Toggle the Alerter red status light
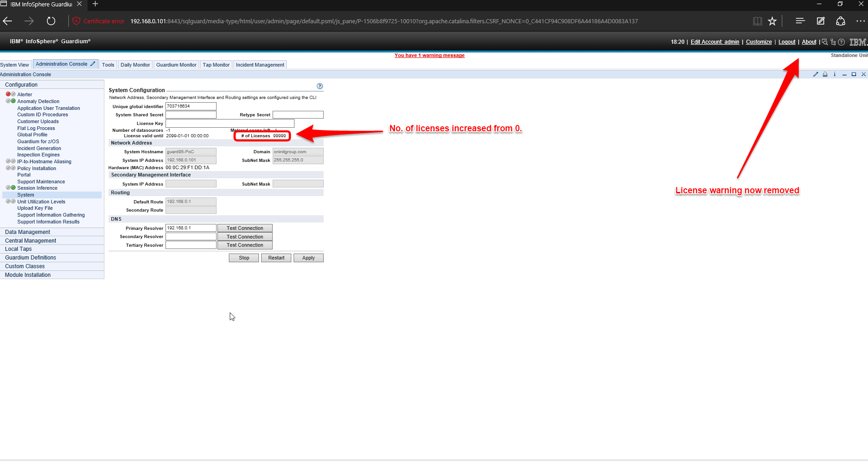868x467 pixels. point(8,94)
